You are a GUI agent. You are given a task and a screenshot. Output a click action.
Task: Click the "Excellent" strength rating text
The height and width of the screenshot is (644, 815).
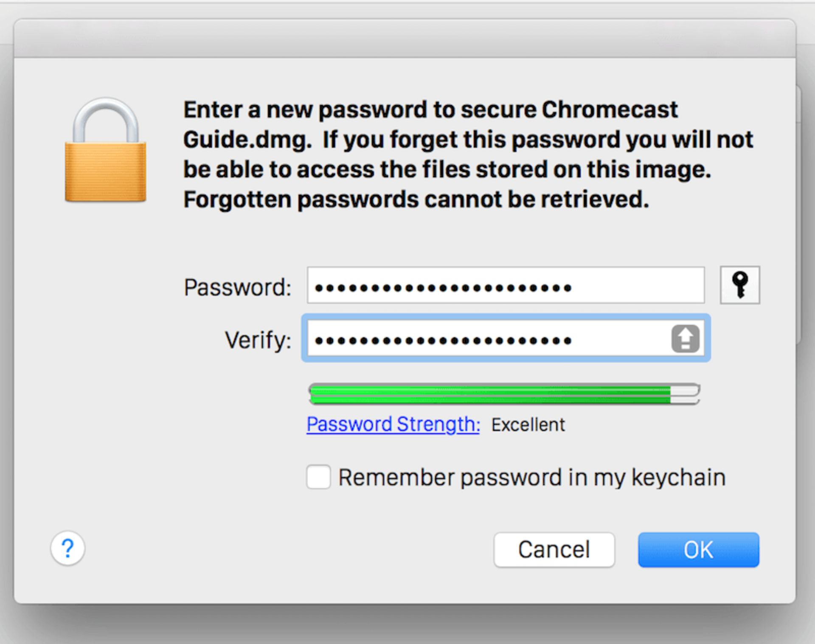click(528, 425)
